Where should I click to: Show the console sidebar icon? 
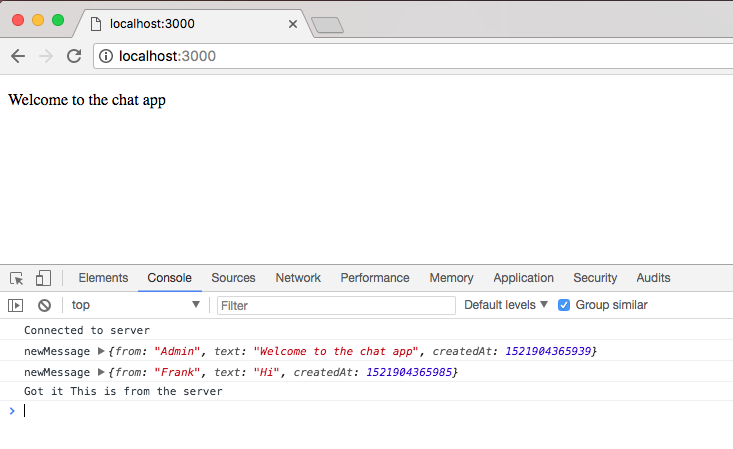pos(16,305)
